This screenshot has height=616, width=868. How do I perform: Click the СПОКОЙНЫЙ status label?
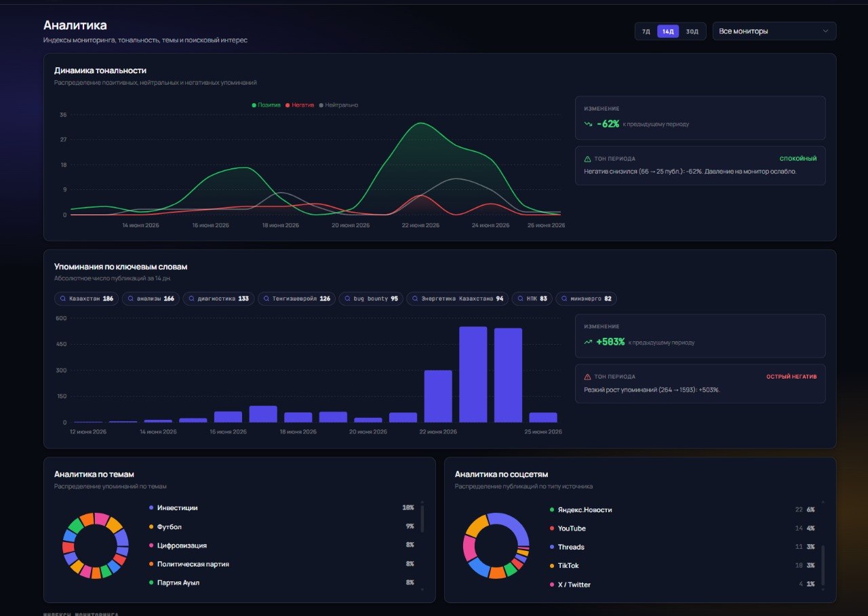coord(798,159)
